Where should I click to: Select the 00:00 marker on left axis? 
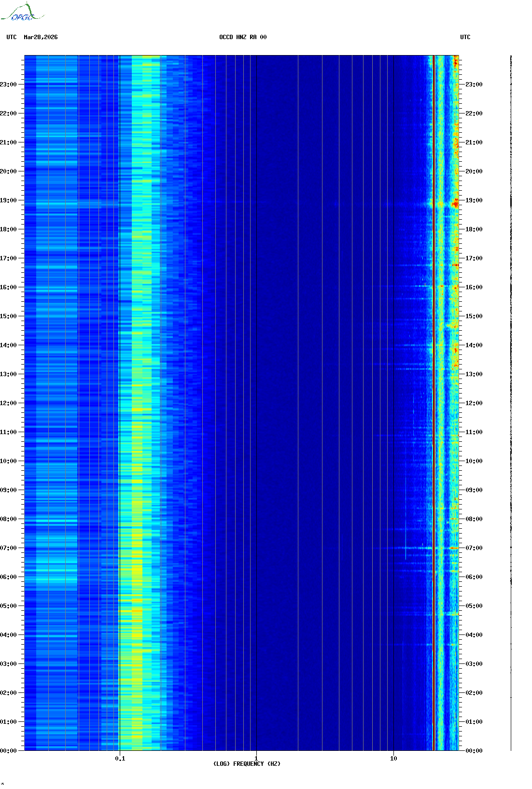coord(8,751)
